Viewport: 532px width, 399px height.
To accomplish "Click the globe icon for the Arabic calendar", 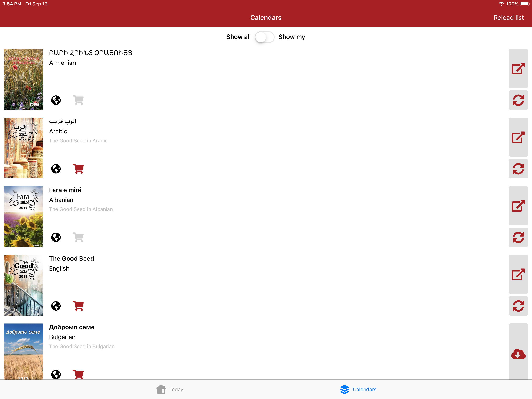I will tap(56, 169).
